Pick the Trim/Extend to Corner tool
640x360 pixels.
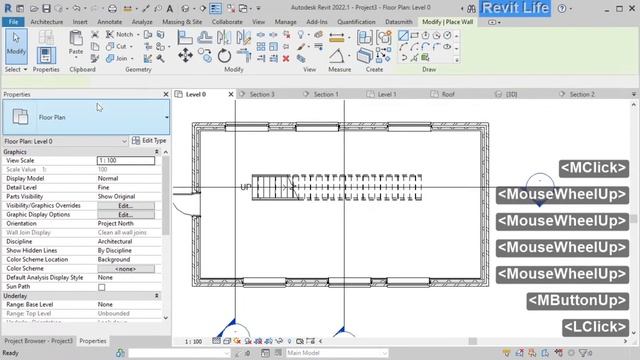(x=244, y=56)
